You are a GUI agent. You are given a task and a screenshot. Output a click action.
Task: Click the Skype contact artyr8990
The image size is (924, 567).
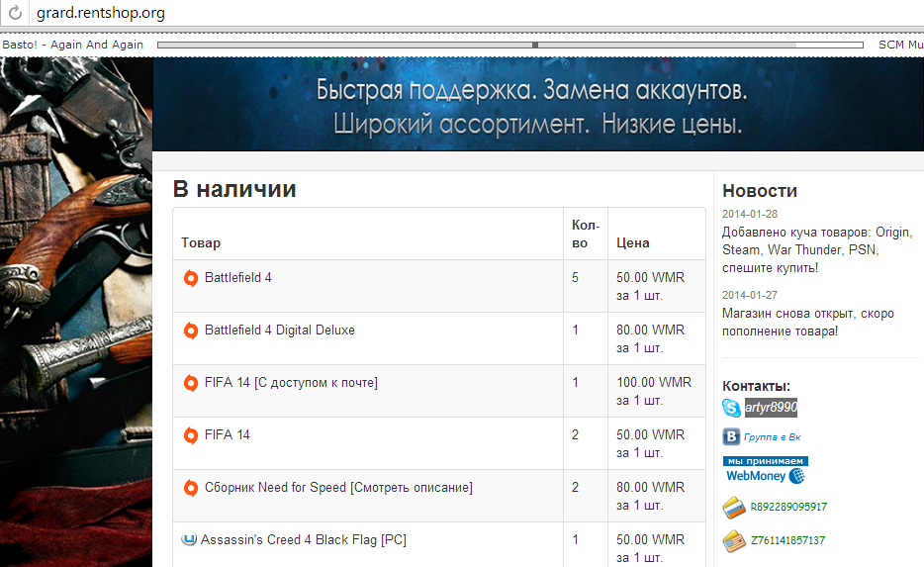pyautogui.click(x=771, y=408)
